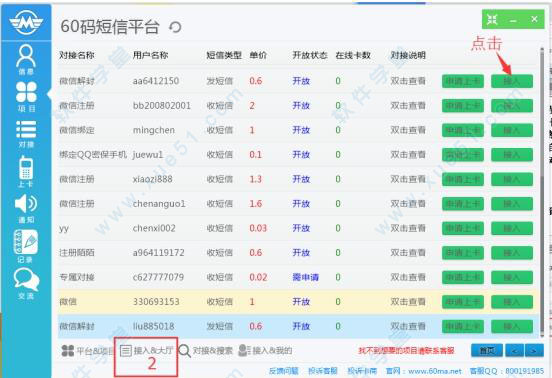Screen dimensions: 552x378
Task: Open the 投诉卡商 link
Action: [362, 371]
